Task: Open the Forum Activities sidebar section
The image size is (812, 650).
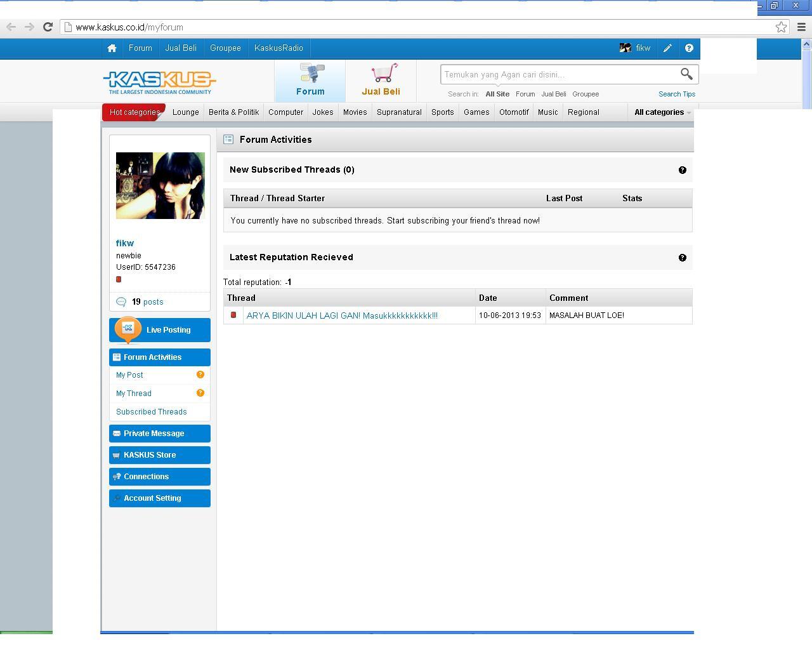Action: (x=160, y=357)
